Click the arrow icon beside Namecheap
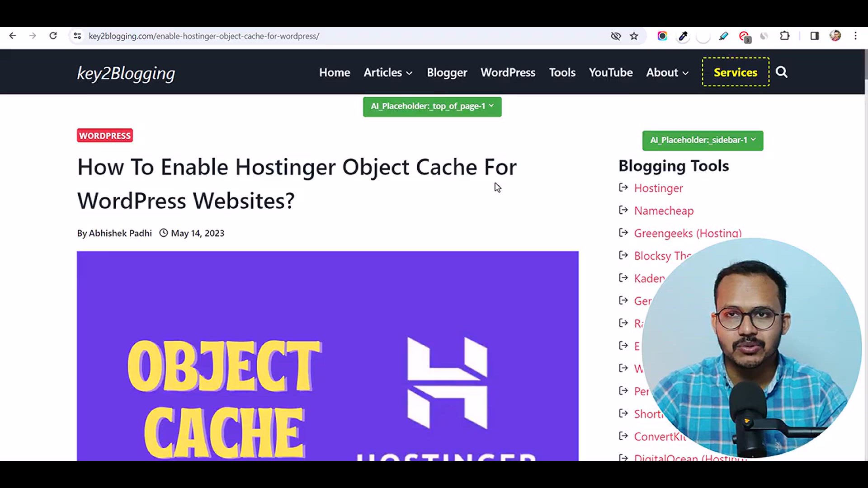Viewport: 868px width, 488px height. [623, 210]
